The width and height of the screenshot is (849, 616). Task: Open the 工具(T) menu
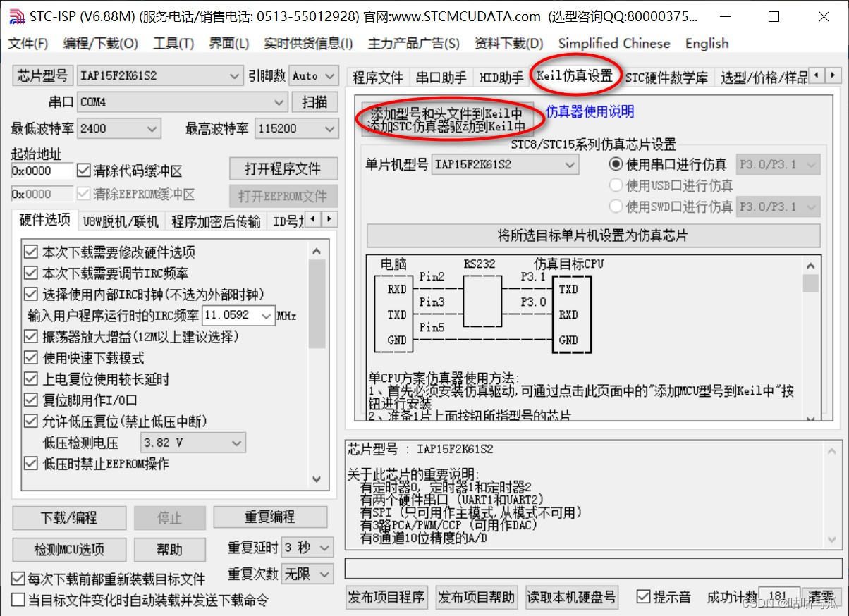tap(173, 44)
